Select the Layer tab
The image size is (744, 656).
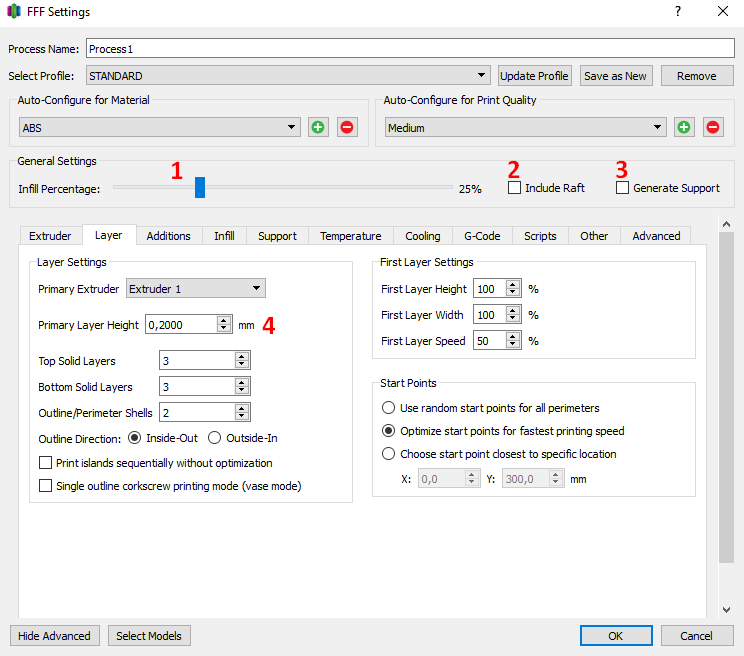point(109,235)
